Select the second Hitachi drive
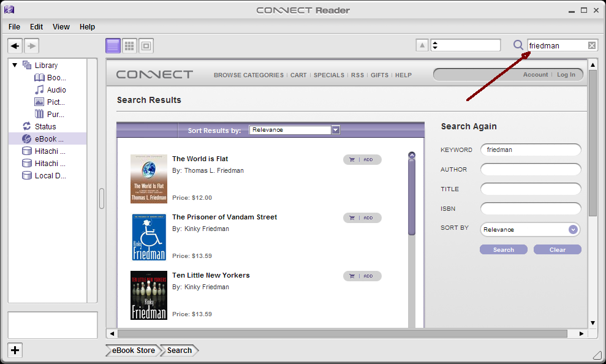606x364 pixels. 44,164
